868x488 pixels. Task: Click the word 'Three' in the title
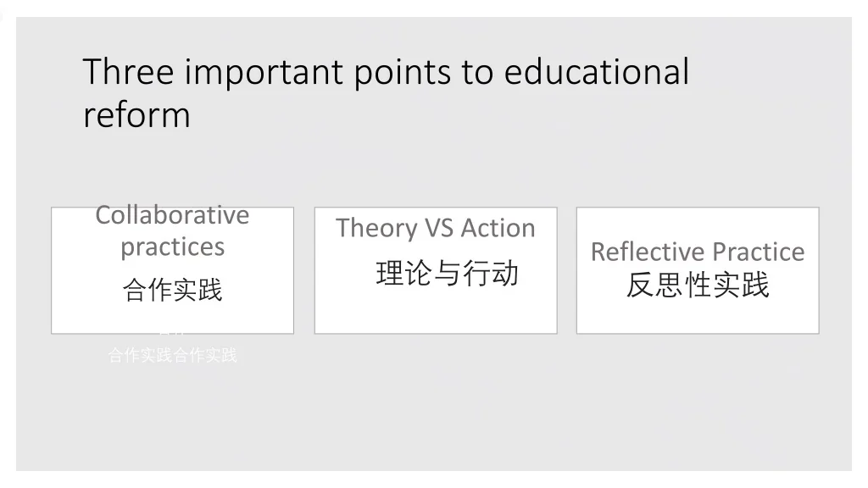129,71
